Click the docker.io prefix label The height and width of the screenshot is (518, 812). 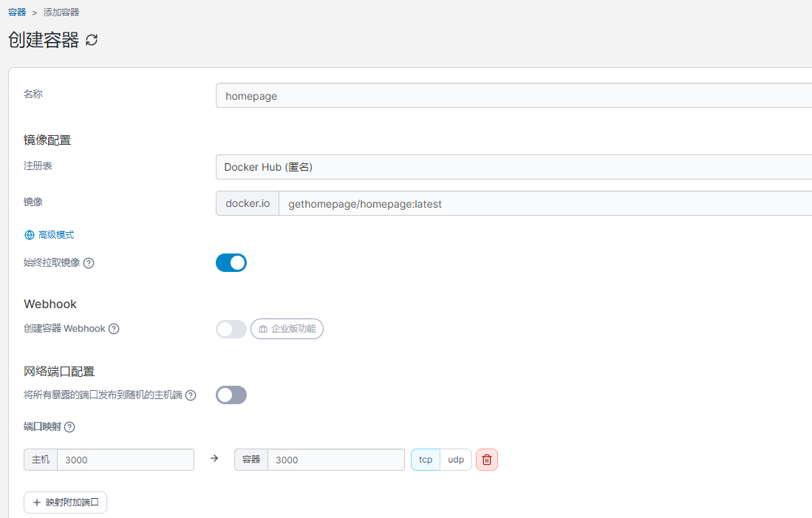[248, 203]
